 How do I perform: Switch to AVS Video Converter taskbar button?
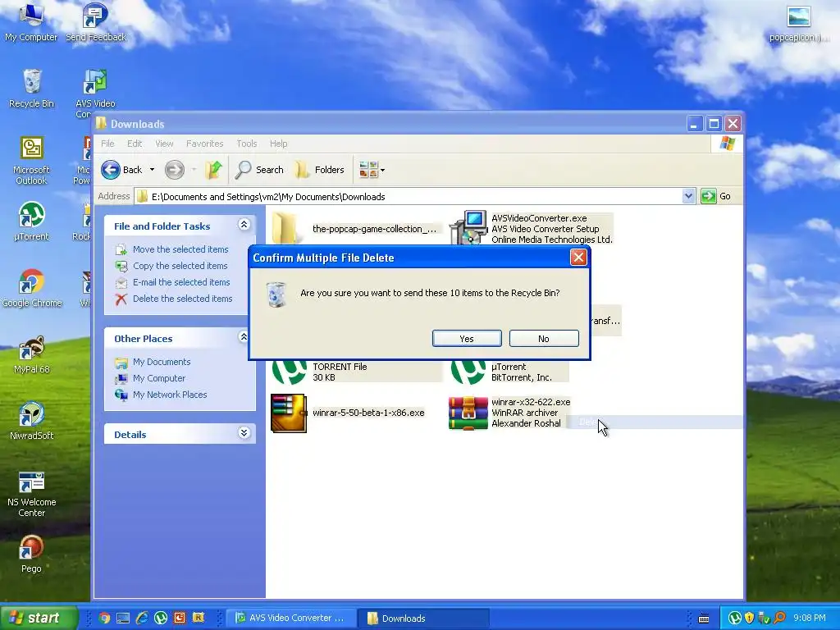290,619
